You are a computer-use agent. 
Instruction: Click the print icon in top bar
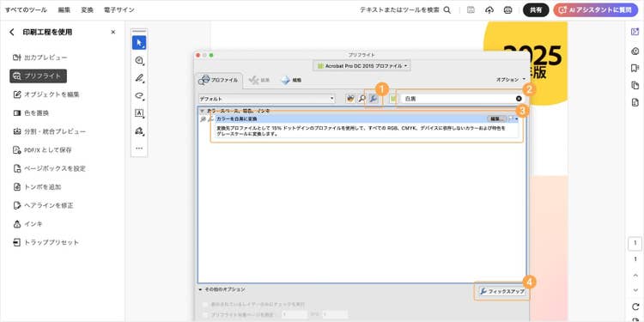507,9
